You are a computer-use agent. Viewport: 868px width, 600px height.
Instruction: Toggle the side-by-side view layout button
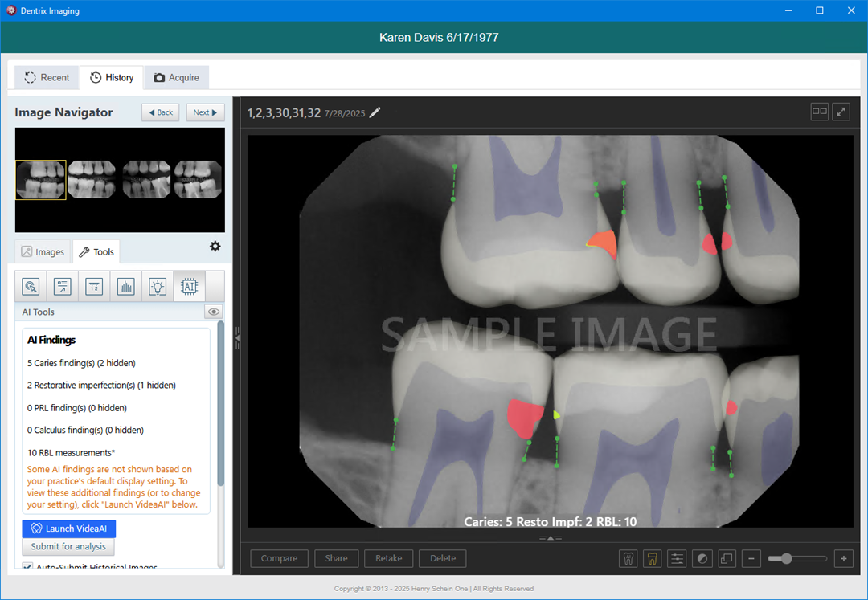click(x=819, y=112)
